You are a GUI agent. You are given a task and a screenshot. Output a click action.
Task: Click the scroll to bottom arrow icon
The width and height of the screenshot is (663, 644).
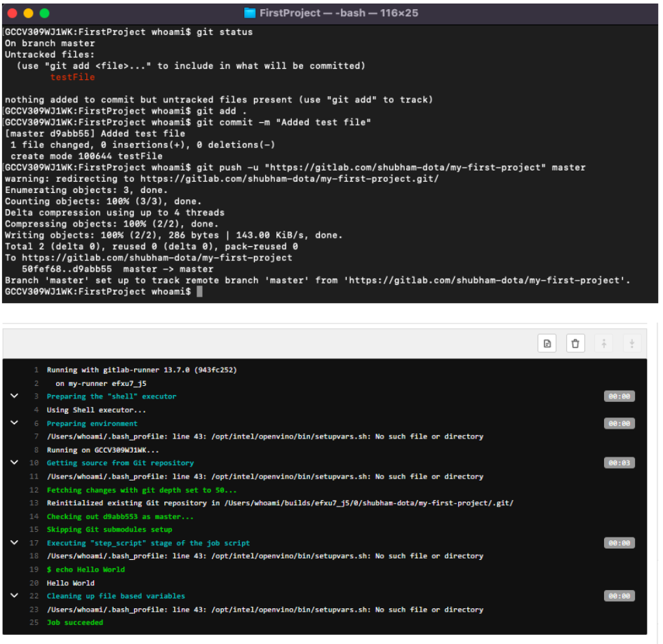631,343
